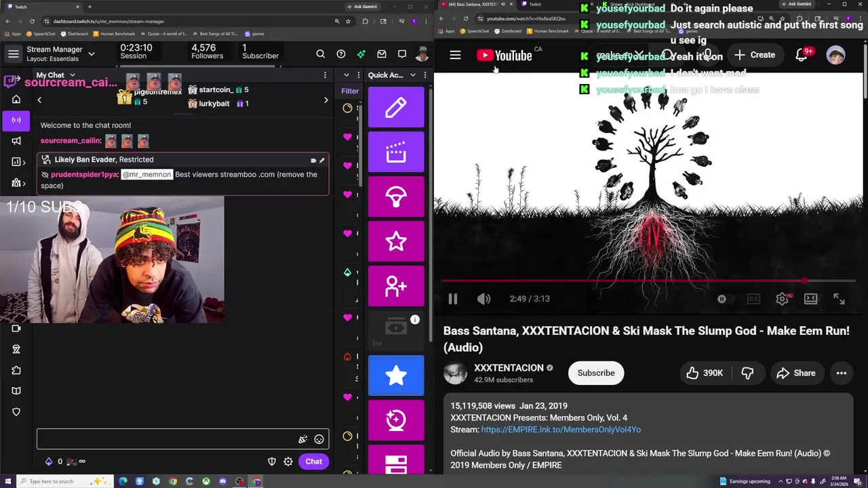This screenshot has width=868, height=488.
Task: Click the magenta star outline quick action
Action: point(396,241)
